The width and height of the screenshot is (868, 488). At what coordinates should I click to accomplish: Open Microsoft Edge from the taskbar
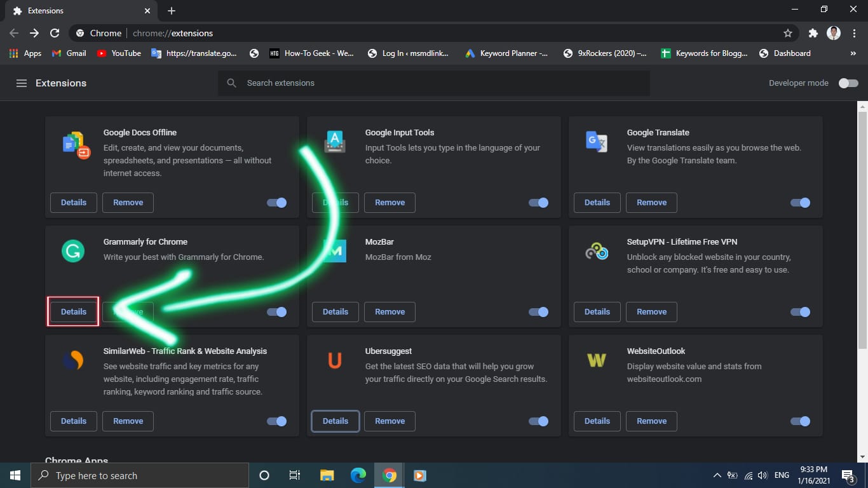[358, 475]
